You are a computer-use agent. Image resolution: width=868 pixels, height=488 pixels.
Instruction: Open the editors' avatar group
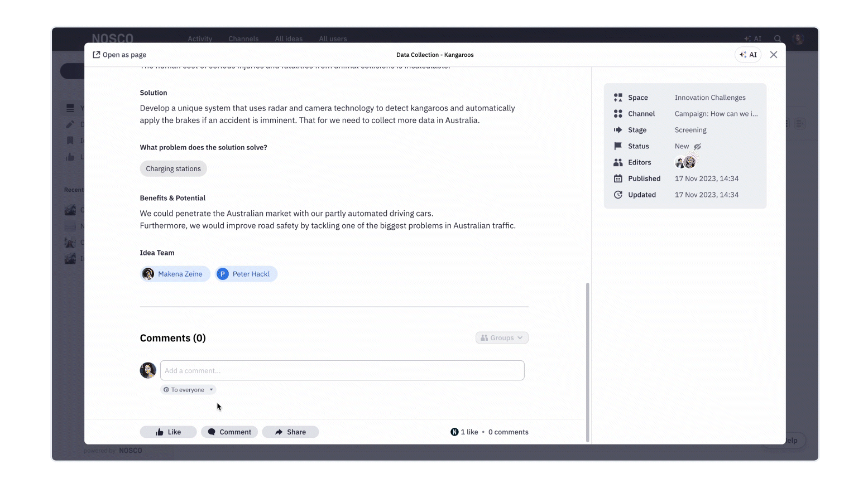point(685,162)
